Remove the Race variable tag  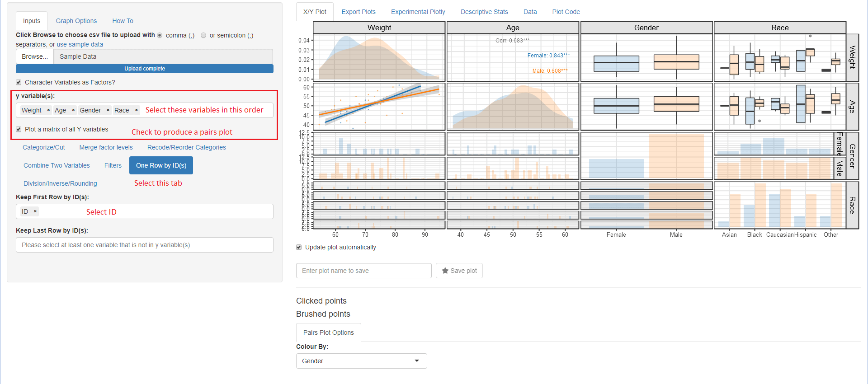(136, 110)
